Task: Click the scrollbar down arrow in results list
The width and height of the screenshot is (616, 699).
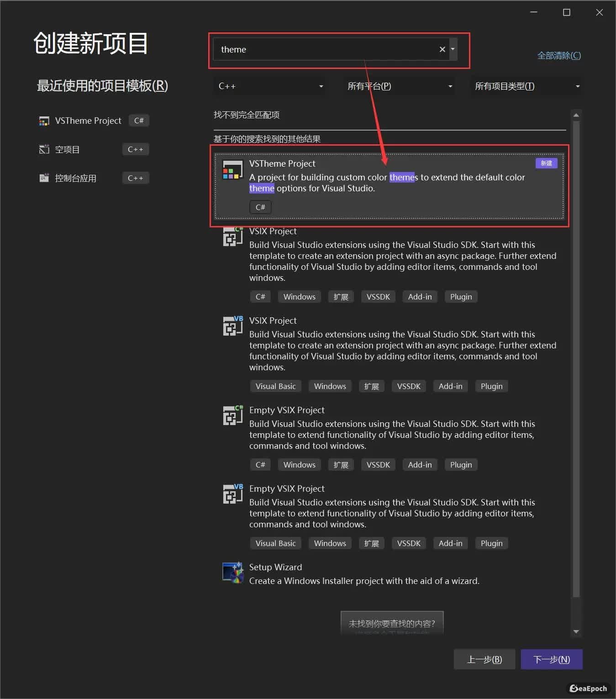Action: click(576, 632)
